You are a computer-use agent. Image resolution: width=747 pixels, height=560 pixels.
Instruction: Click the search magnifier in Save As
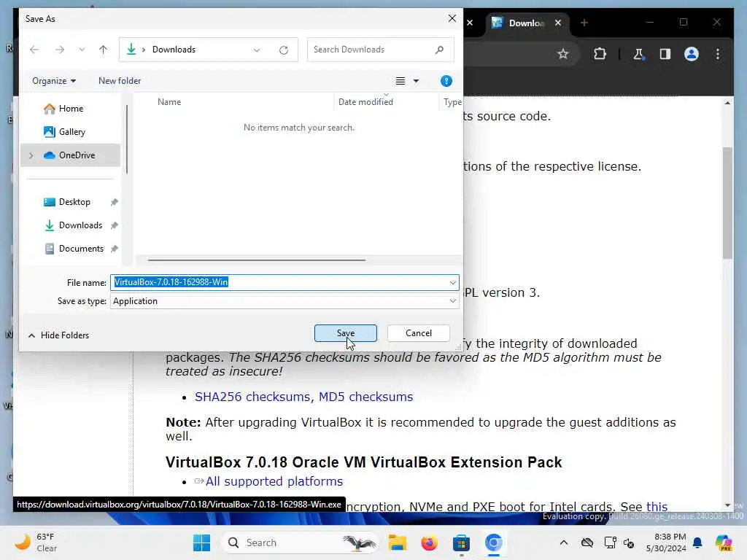(439, 50)
